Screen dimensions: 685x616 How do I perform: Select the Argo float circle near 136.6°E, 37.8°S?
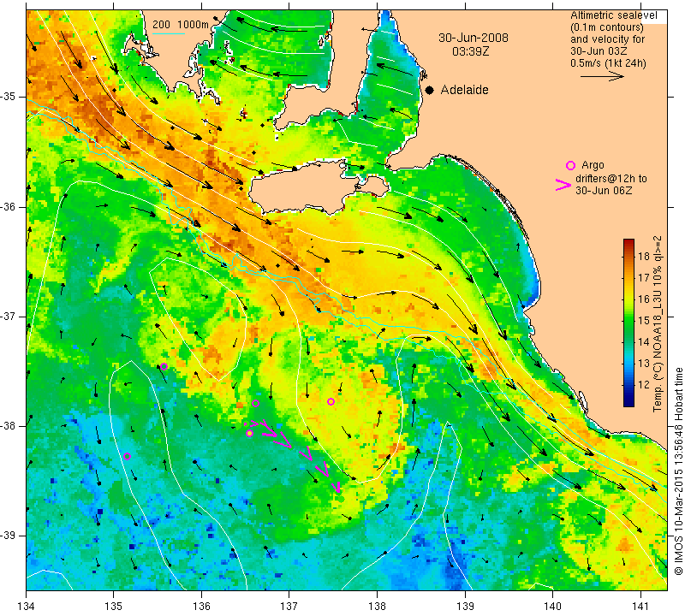(x=255, y=403)
